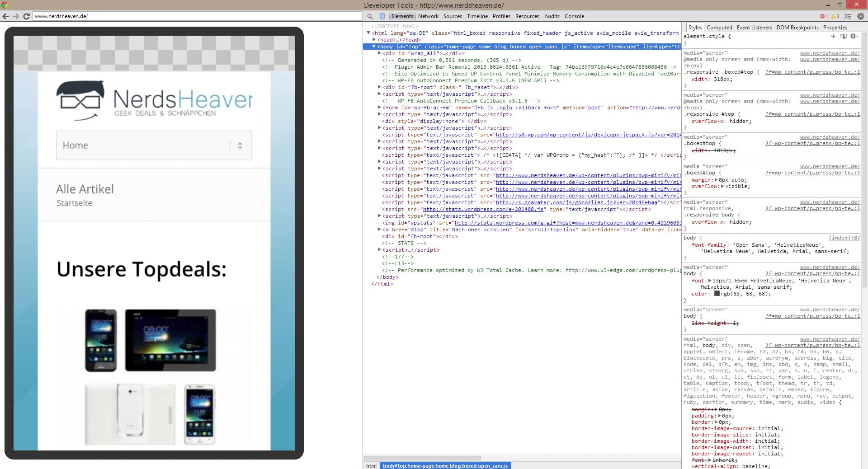Click the Chrome logo in window corner
The height and width of the screenshot is (469, 868).
pos(5,5)
